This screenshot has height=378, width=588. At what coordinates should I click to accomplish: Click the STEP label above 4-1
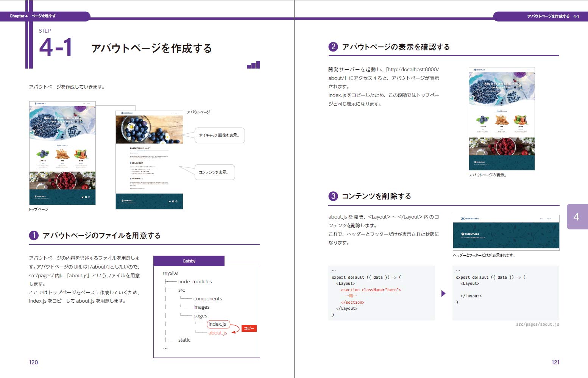45,31
